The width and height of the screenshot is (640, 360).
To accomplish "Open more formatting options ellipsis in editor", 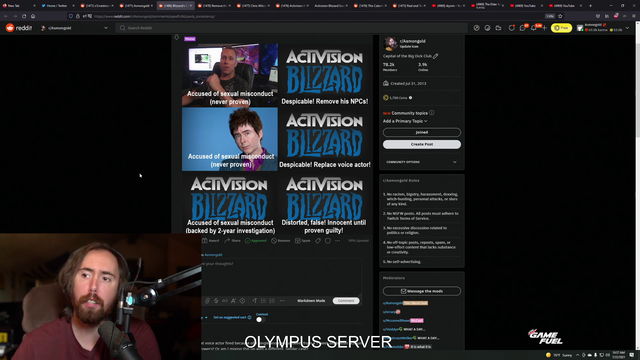I will tap(282, 301).
